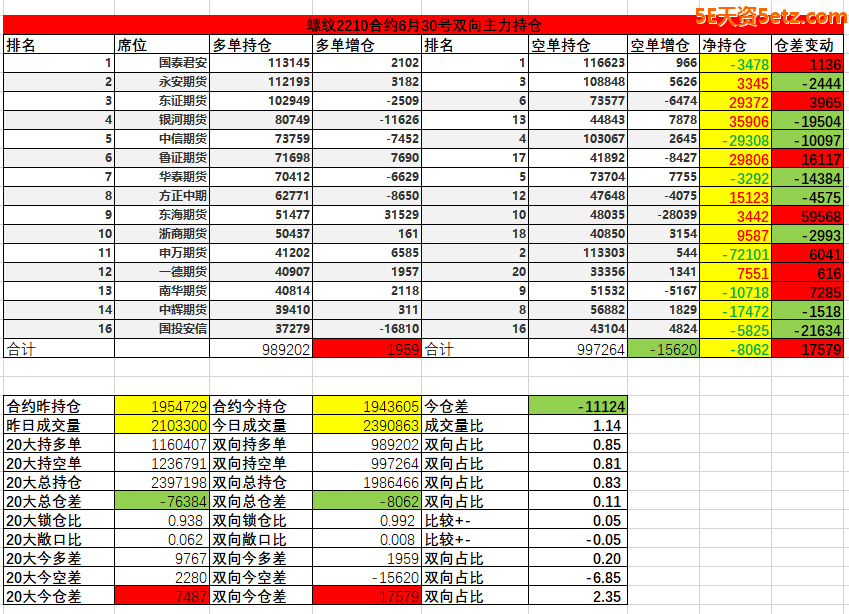The image size is (849, 614).
Task: Select the 席位 column header
Action: pos(160,45)
